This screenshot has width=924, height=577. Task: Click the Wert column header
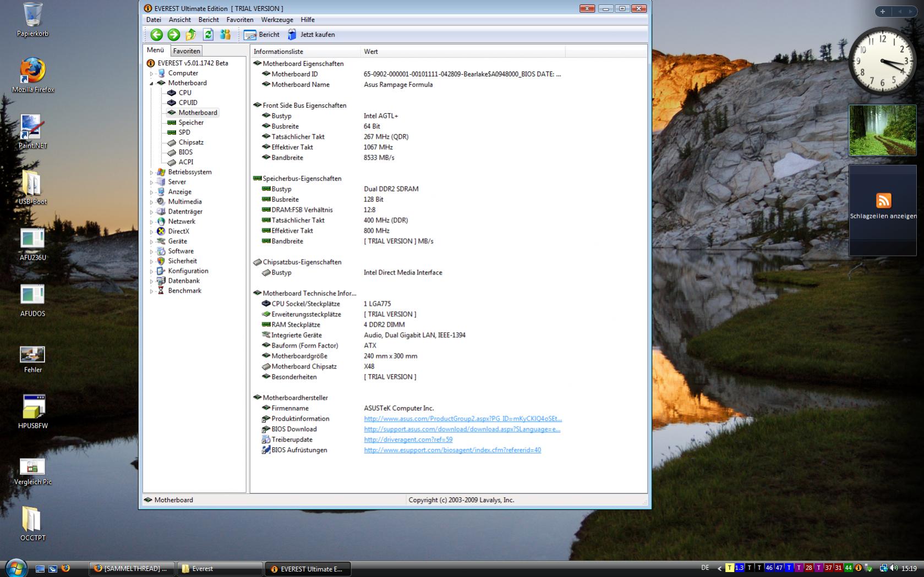pyautogui.click(x=463, y=52)
